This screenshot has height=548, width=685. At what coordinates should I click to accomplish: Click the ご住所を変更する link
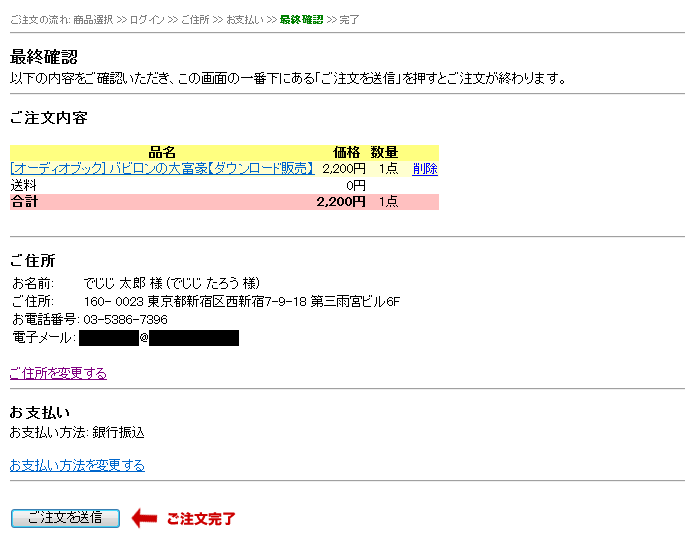coord(58,373)
